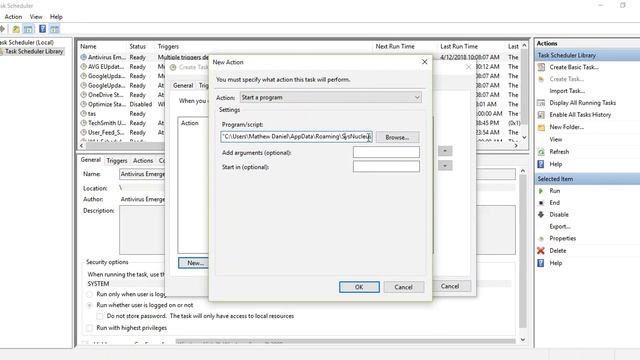Image resolution: width=640 pixels, height=360 pixels.
Task: Click Import Task... action link
Action: point(567,91)
